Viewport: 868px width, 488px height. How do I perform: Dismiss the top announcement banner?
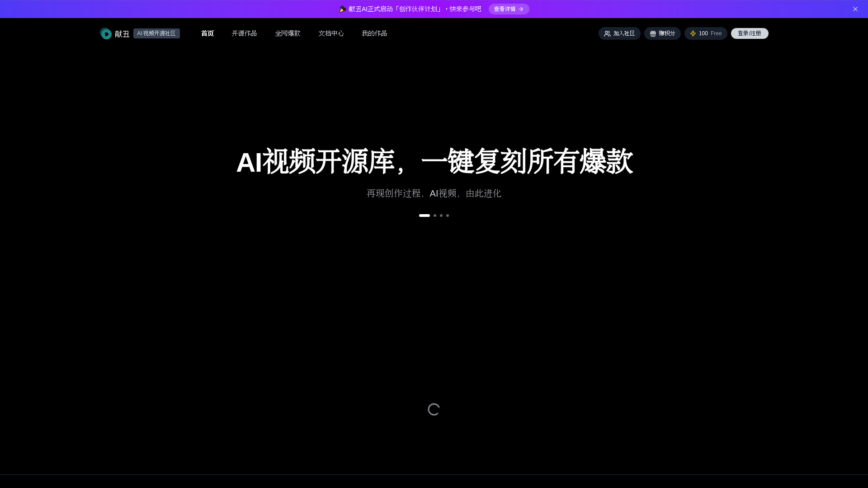(855, 9)
